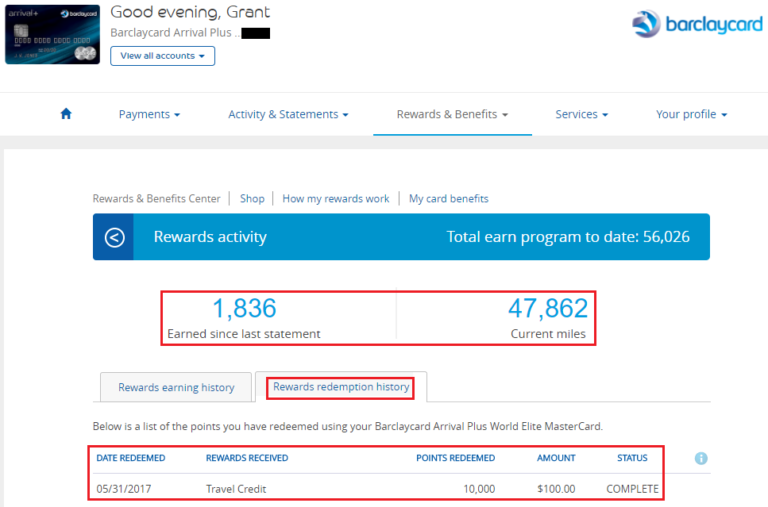Open My card benefits link

[x=449, y=198]
